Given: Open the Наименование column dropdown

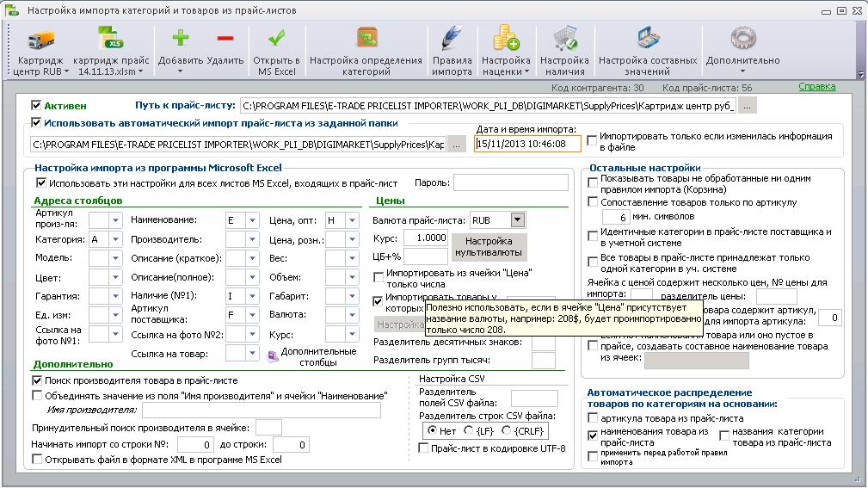Looking at the screenshot, I should (x=252, y=220).
